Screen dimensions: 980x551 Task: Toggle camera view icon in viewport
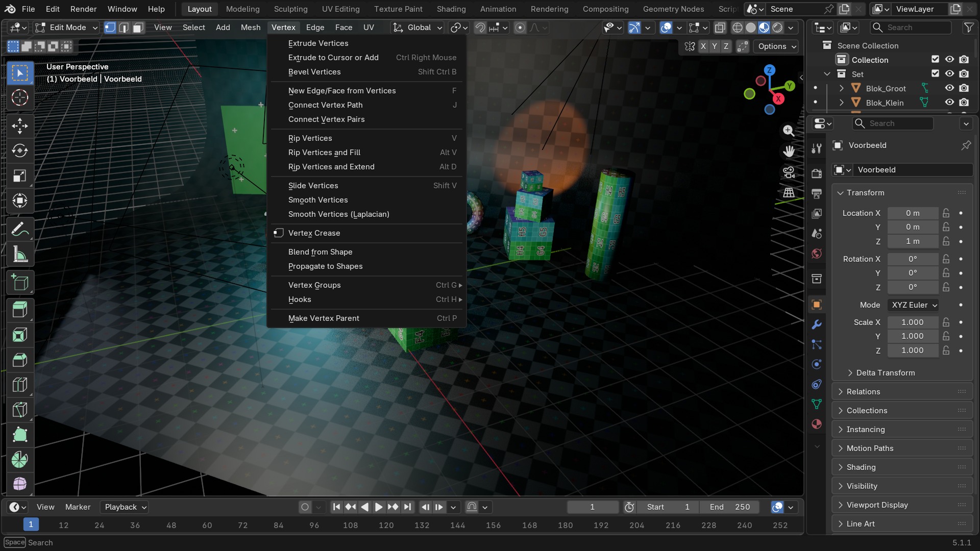tap(789, 172)
